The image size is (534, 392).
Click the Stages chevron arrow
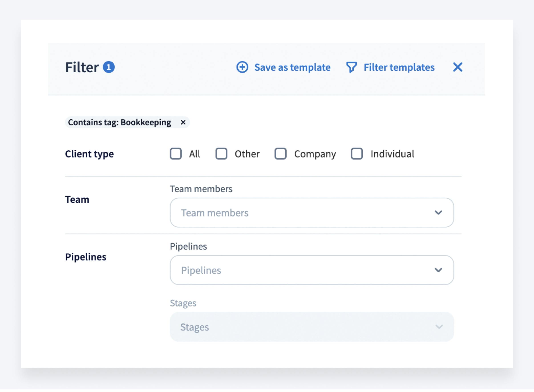pyautogui.click(x=439, y=327)
